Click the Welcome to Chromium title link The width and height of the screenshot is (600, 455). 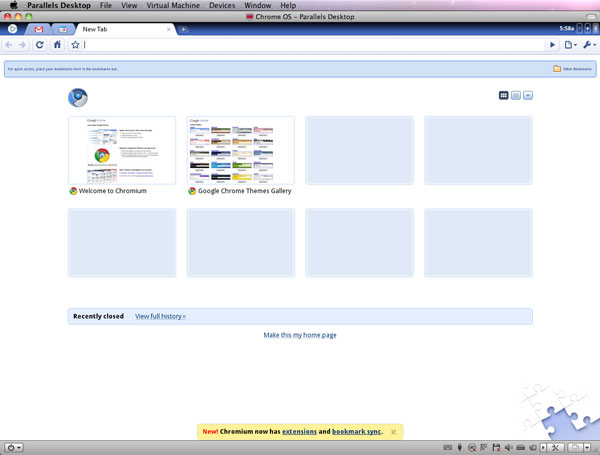(x=112, y=191)
